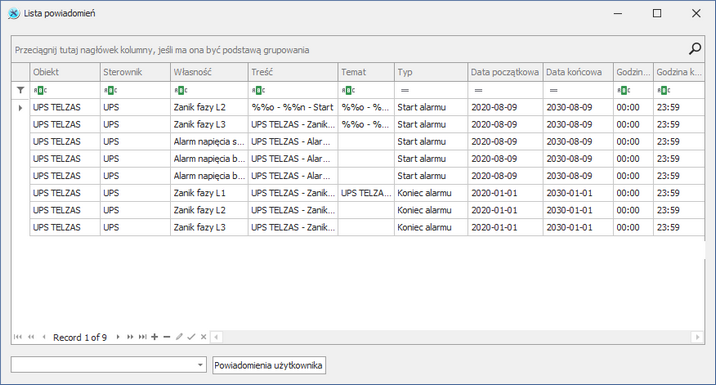This screenshot has height=385, width=716.
Task: Jump to next page of records
Action: tap(130, 337)
